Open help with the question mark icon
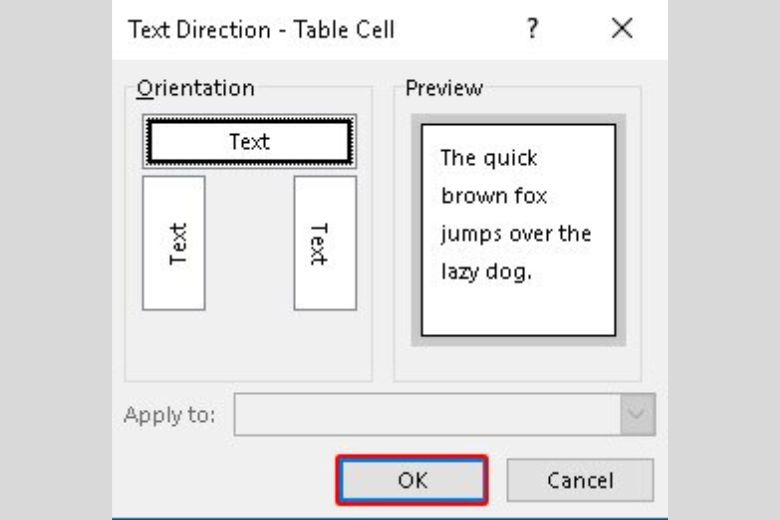 tap(532, 28)
